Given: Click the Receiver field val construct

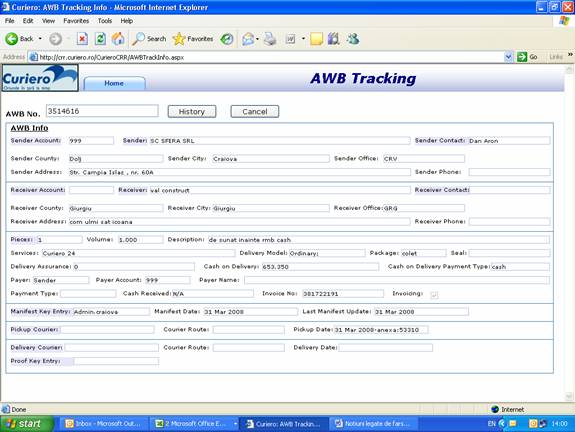Looking at the screenshot, I should [x=280, y=190].
